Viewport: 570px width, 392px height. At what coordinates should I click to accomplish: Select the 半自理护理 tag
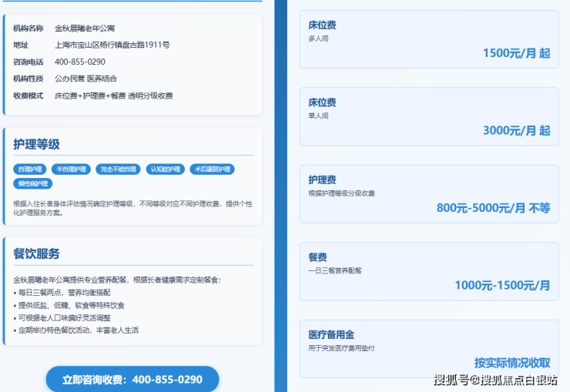[x=71, y=169]
